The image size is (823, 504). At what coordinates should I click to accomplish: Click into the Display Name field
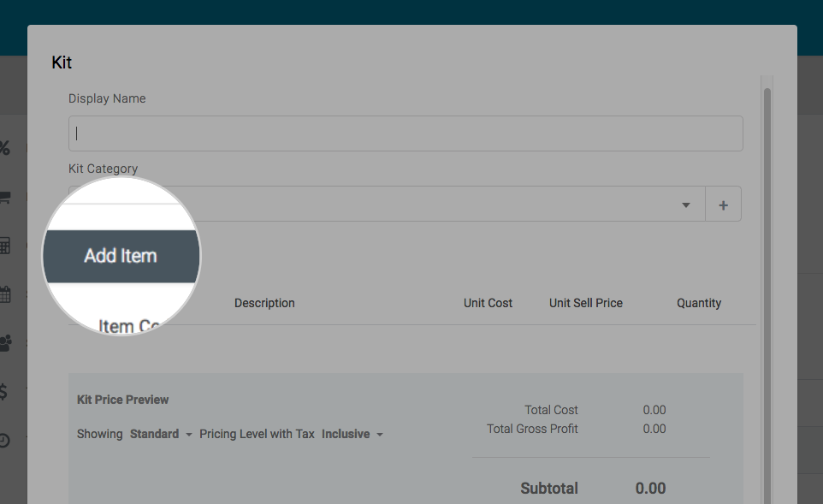click(406, 133)
